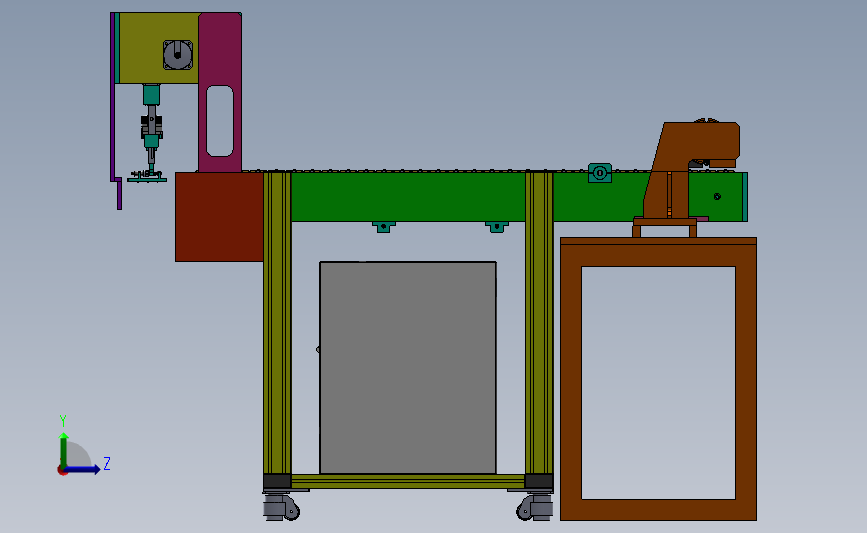The width and height of the screenshot is (867, 533).
Task: Select the left caster wheel
Action: tap(282, 508)
